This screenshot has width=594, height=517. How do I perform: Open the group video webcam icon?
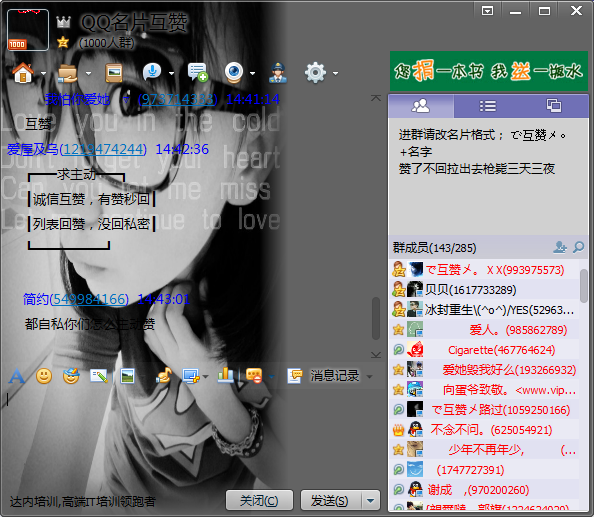tap(234, 72)
